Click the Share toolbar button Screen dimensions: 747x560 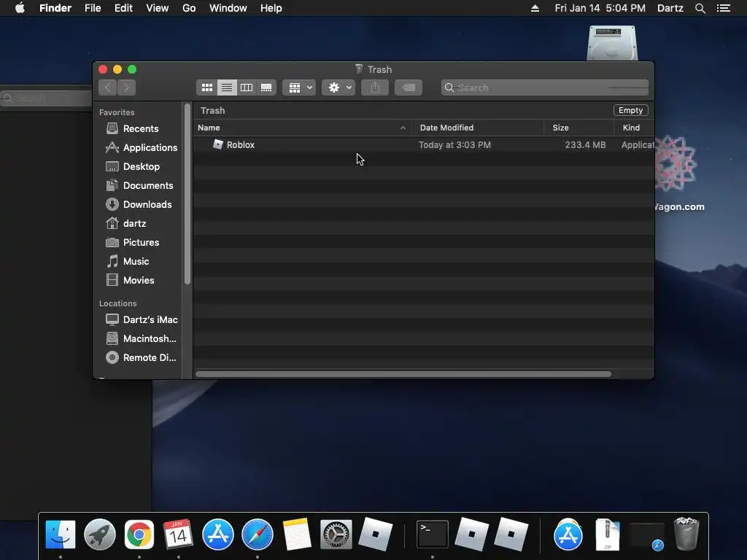tap(375, 87)
